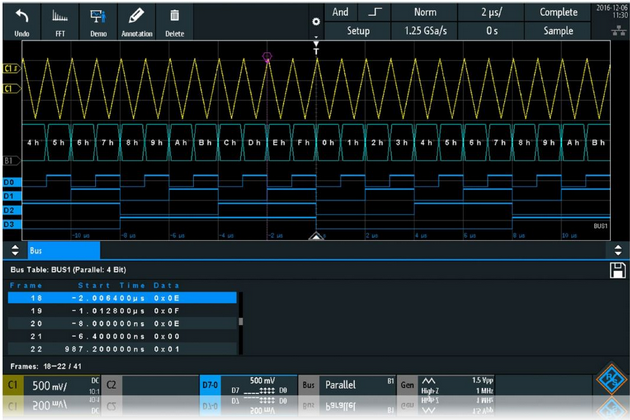Open the And trigger source setting
The width and height of the screenshot is (630, 420).
coord(340,12)
